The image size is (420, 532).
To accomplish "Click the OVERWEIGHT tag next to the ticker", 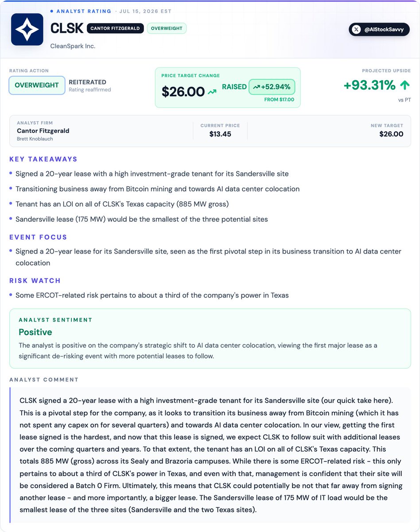I will [x=167, y=28].
